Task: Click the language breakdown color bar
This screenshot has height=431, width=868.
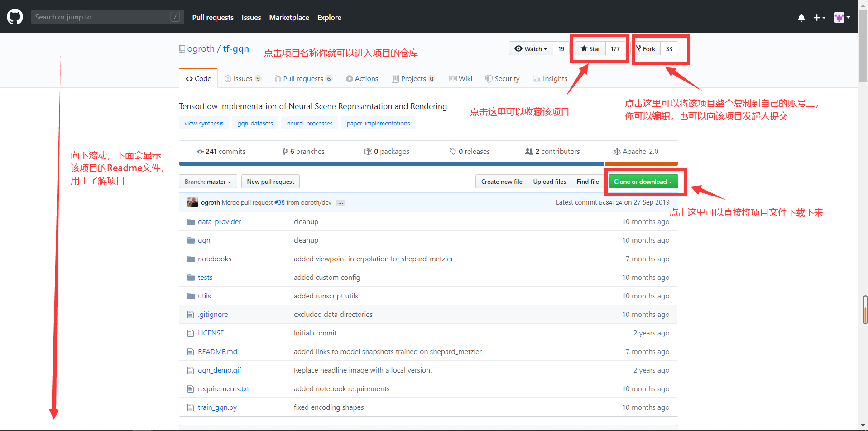Action: pos(428,164)
